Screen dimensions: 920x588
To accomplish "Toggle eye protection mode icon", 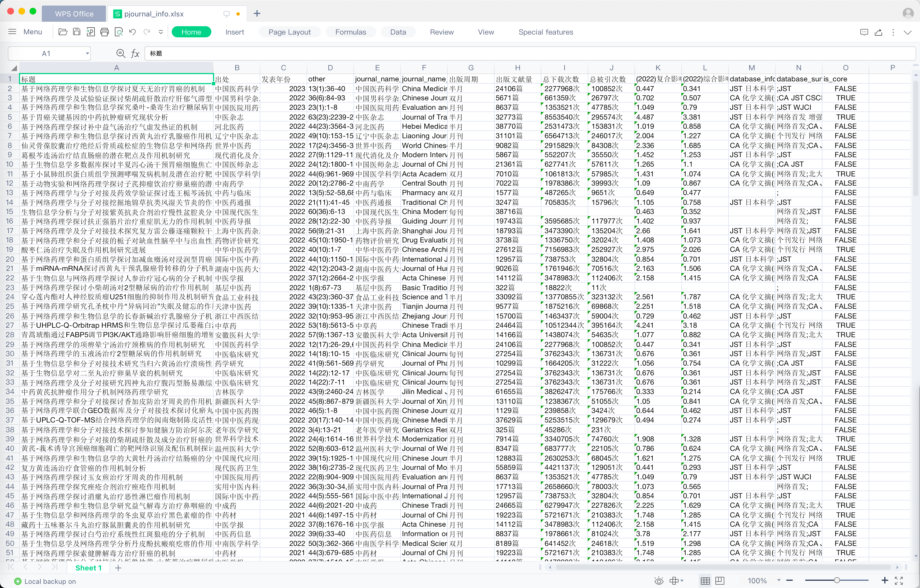I will (x=659, y=581).
